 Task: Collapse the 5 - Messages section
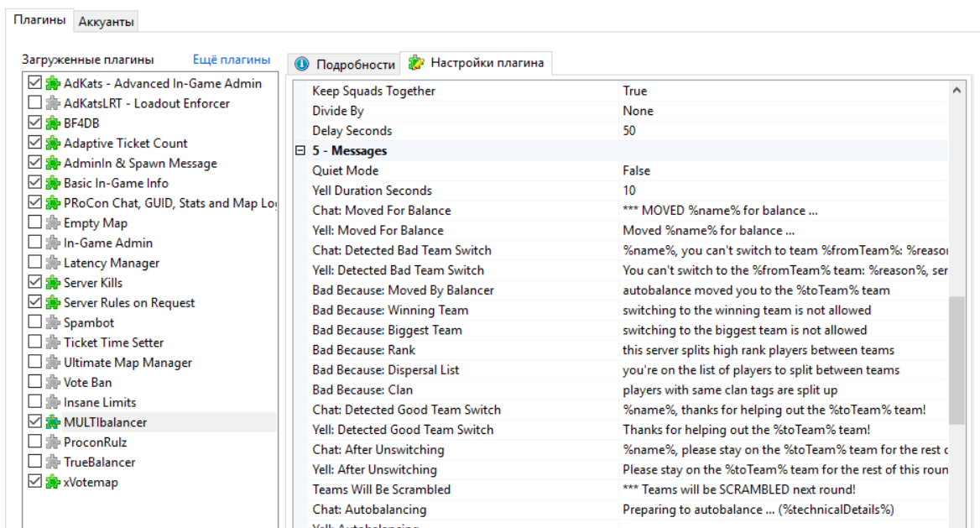300,151
